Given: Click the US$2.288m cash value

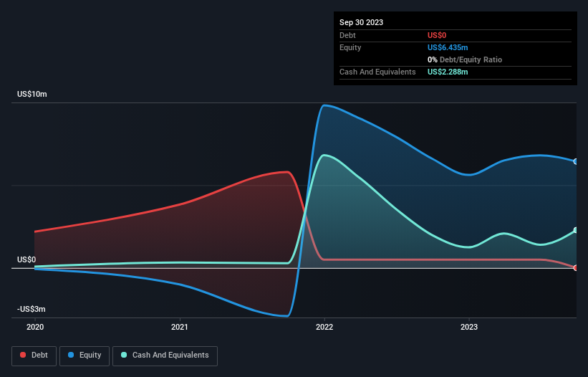Looking at the screenshot, I should 448,72.
